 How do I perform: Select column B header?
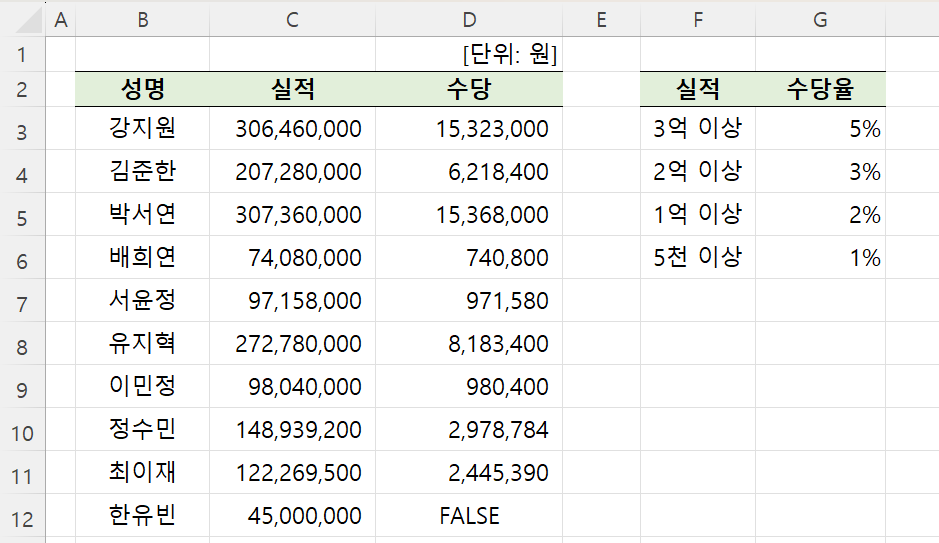143,20
